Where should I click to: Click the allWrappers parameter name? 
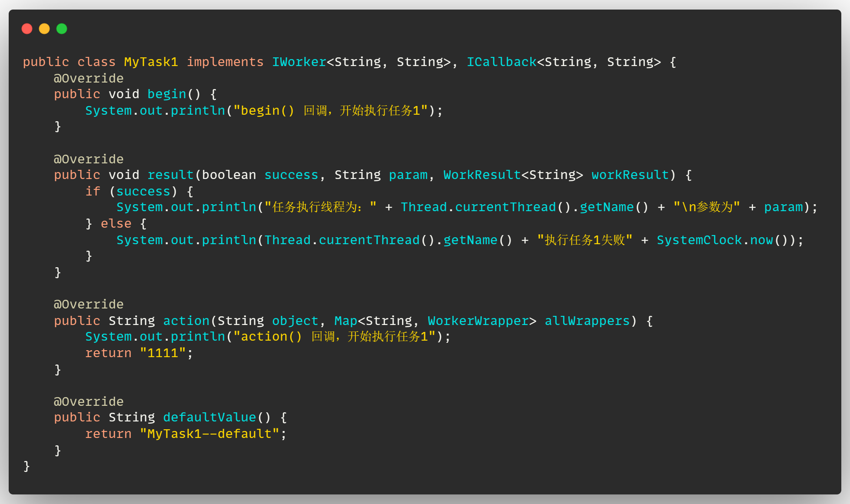pyautogui.click(x=587, y=321)
